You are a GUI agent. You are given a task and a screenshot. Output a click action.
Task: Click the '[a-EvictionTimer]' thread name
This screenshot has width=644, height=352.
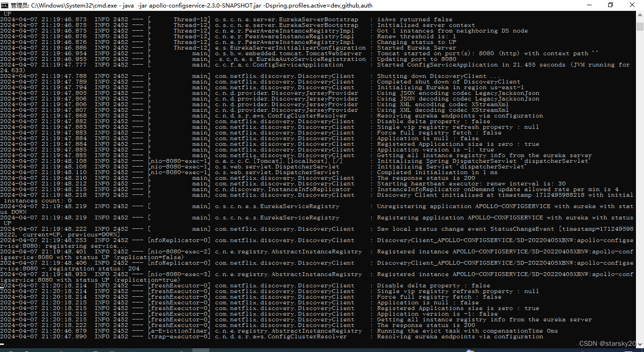(179, 331)
